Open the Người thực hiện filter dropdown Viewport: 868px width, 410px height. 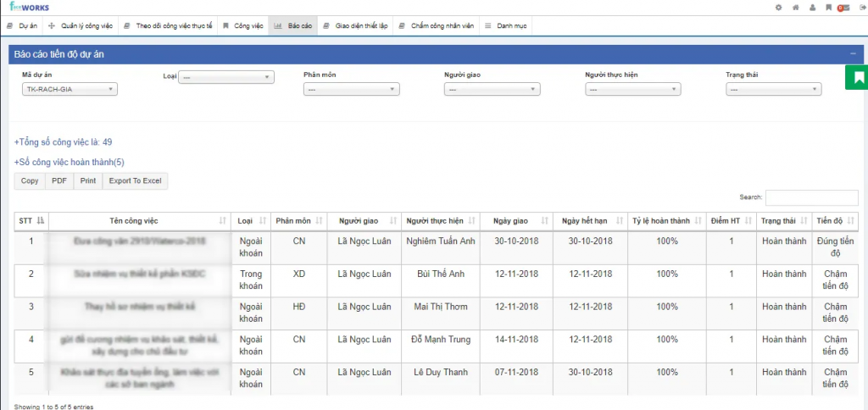632,89
